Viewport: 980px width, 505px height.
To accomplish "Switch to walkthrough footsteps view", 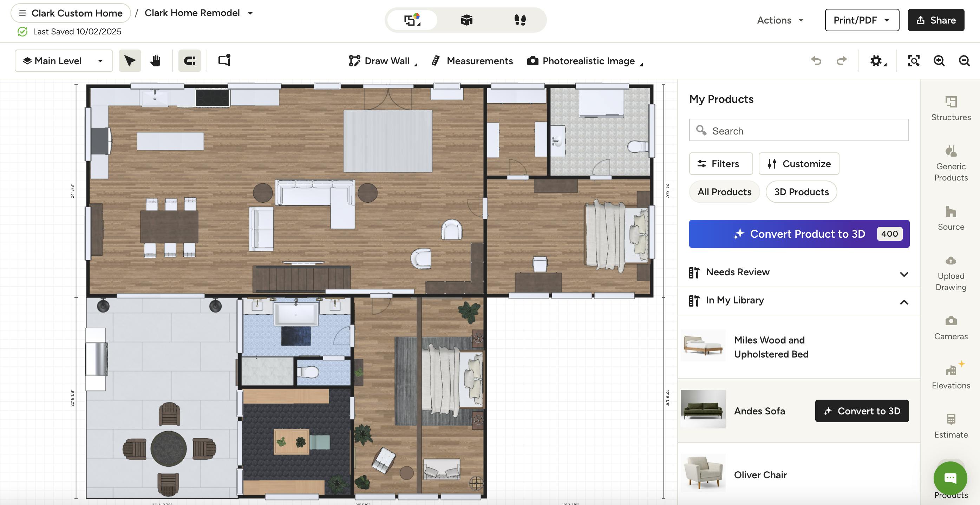I will tap(520, 20).
